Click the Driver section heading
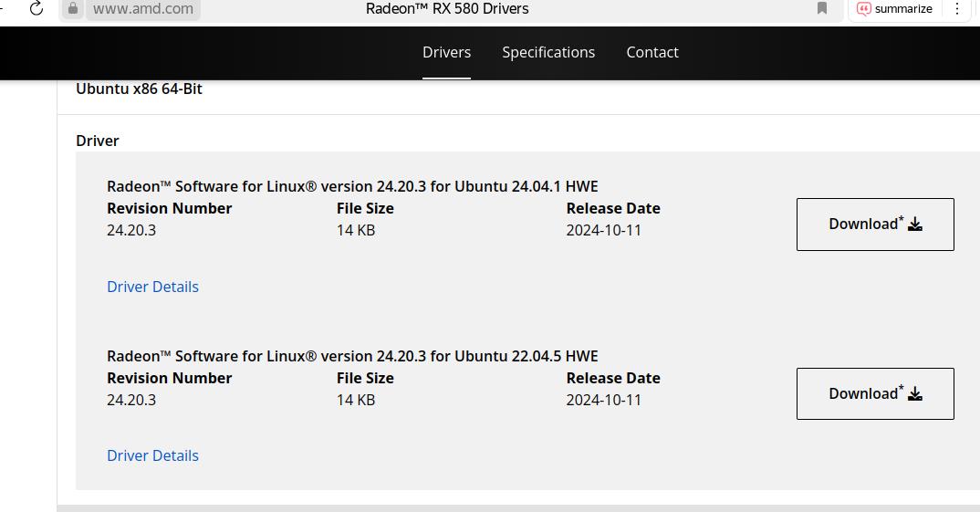Viewport: 980px width, 512px height. 98,141
